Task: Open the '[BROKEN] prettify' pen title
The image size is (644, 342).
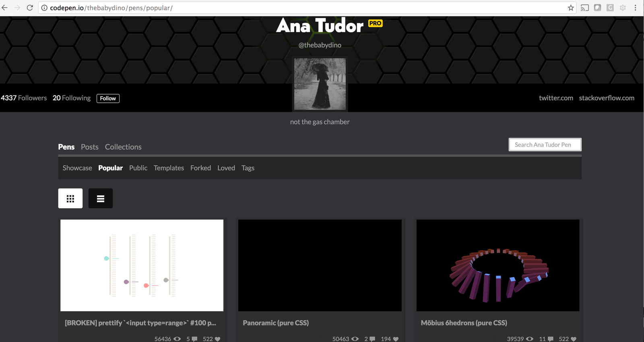Action: [x=140, y=323]
